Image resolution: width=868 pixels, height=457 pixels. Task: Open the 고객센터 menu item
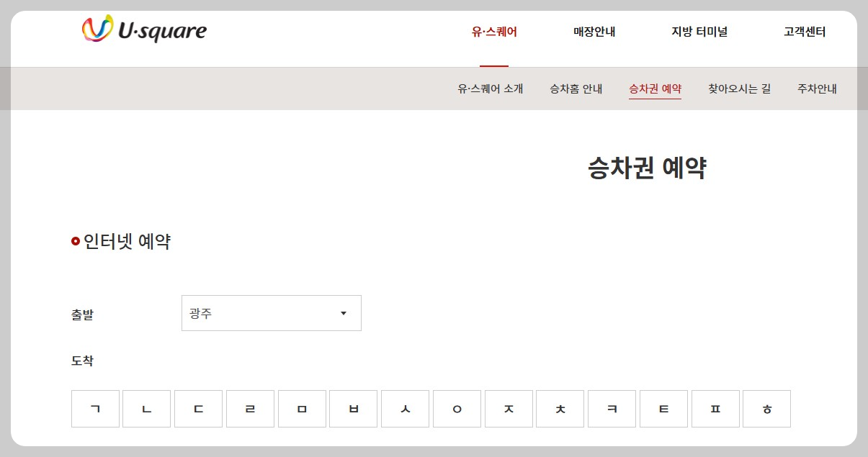[804, 32]
